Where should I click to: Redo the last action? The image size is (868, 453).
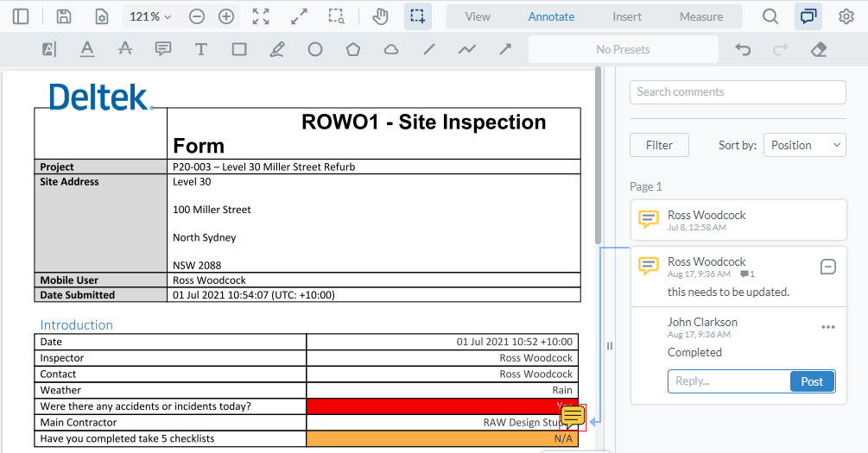coord(781,49)
